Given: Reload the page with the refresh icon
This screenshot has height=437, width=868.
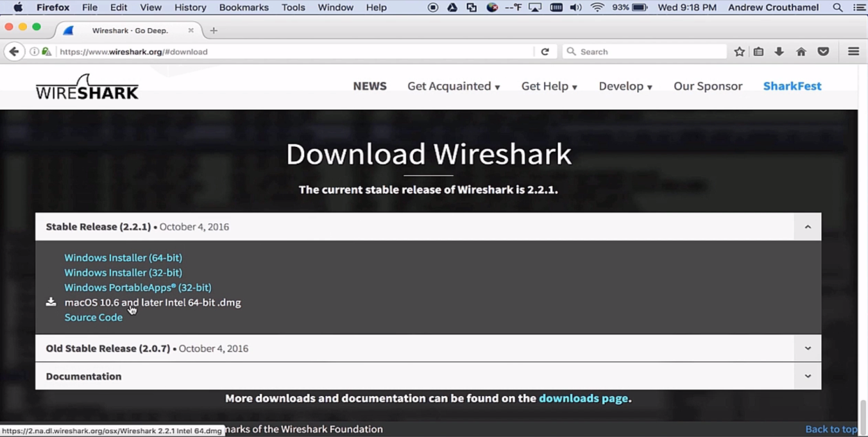Looking at the screenshot, I should coord(545,51).
